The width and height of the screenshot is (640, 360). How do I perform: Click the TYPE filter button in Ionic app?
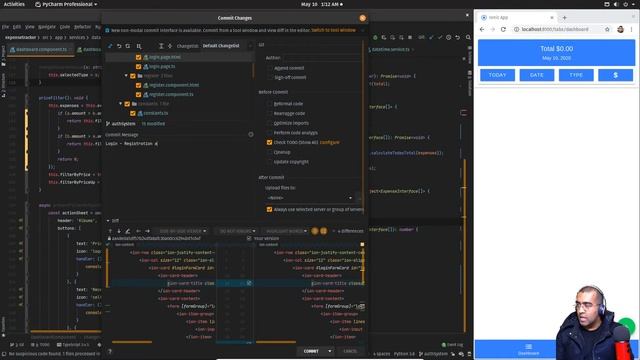pos(576,75)
